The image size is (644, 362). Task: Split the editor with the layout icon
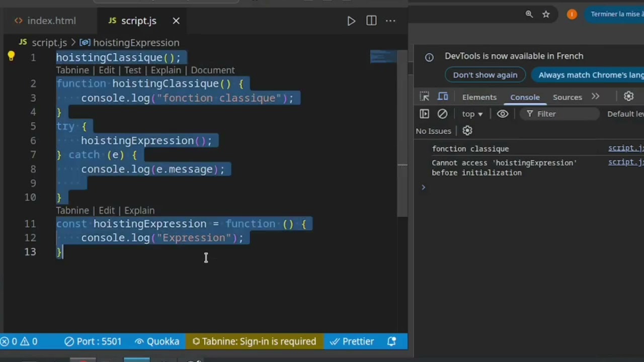pyautogui.click(x=371, y=21)
